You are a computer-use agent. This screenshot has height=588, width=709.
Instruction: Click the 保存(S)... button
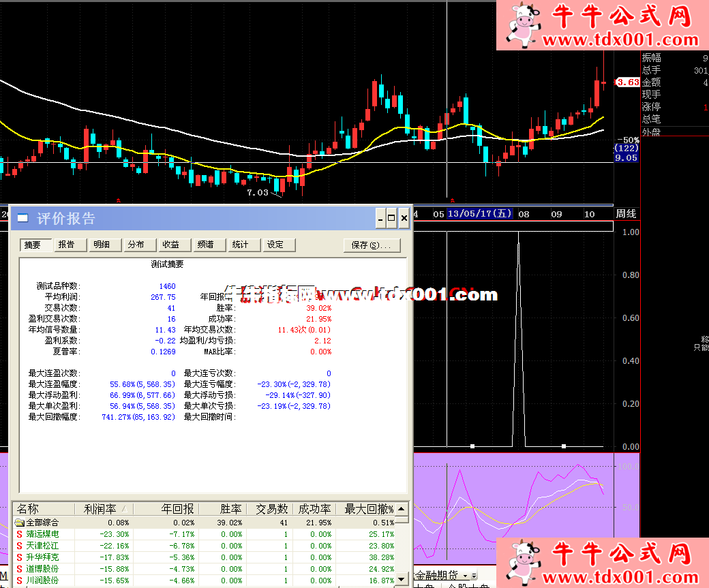click(x=372, y=245)
